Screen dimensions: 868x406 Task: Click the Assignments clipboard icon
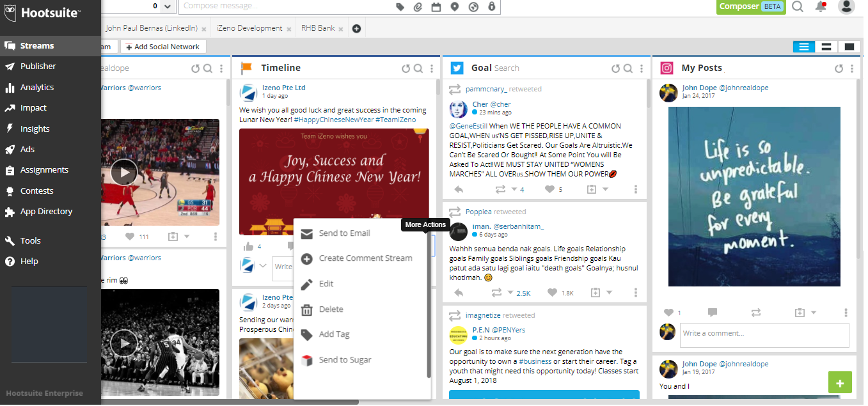coord(9,170)
